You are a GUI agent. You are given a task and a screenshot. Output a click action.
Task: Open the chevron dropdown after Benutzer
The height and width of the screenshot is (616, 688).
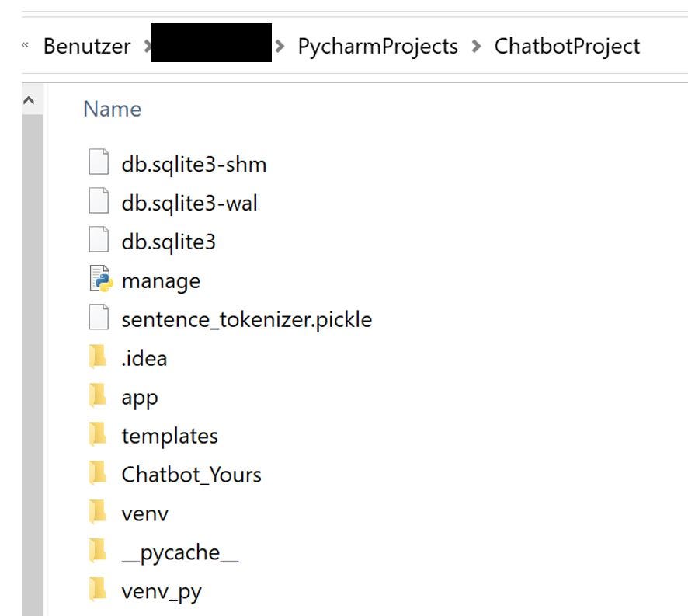point(147,47)
